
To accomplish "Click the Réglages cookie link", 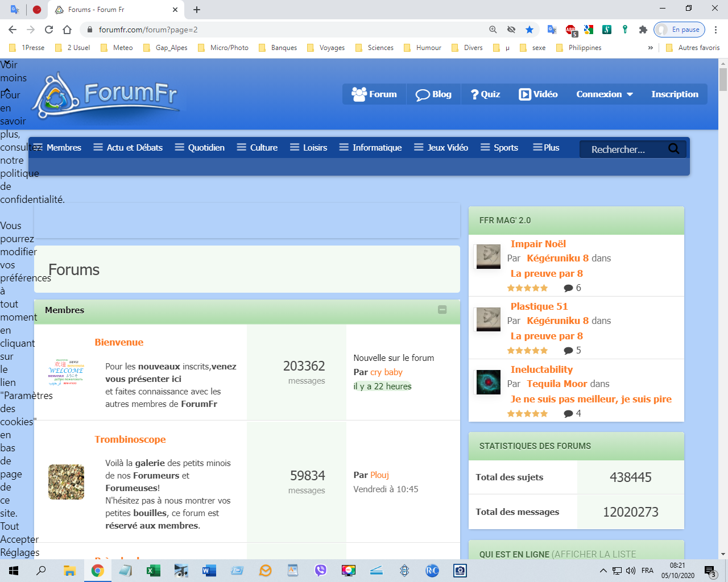I will (x=20, y=552).
